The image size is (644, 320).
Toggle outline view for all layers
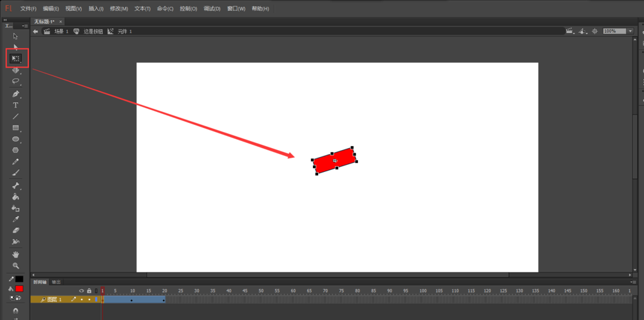point(96,291)
